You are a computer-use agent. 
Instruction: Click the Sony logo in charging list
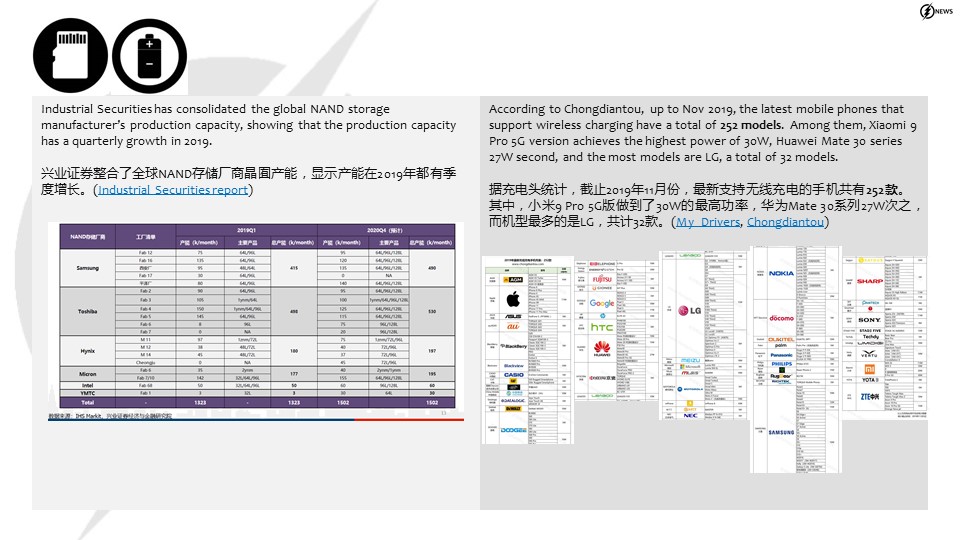(869, 320)
